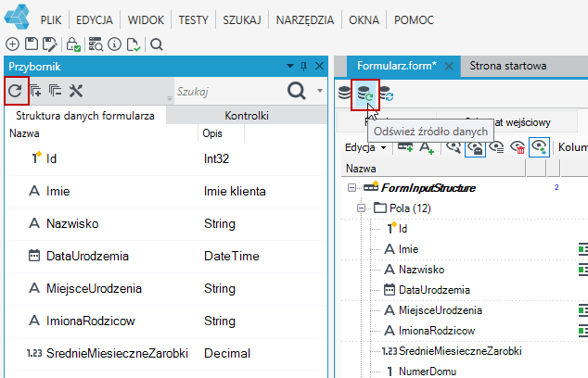The width and height of the screenshot is (588, 378).
Task: Expand all items in Przybornik panel
Action: [x=35, y=91]
